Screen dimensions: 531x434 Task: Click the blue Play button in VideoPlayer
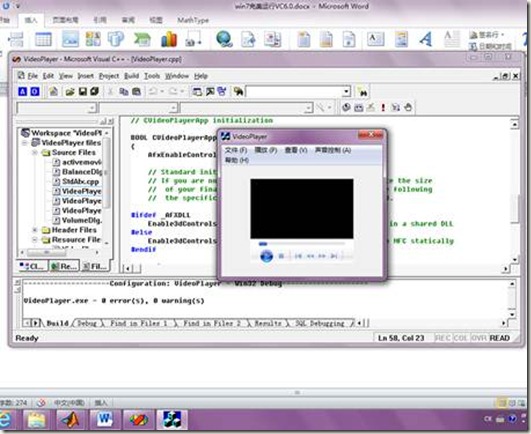pos(266,256)
